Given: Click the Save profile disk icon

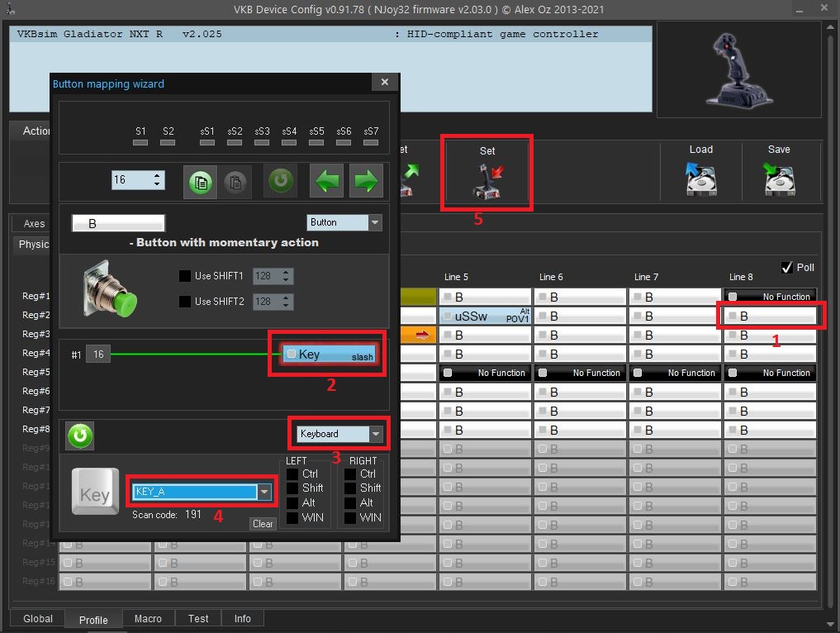Looking at the screenshot, I should coord(779,179).
